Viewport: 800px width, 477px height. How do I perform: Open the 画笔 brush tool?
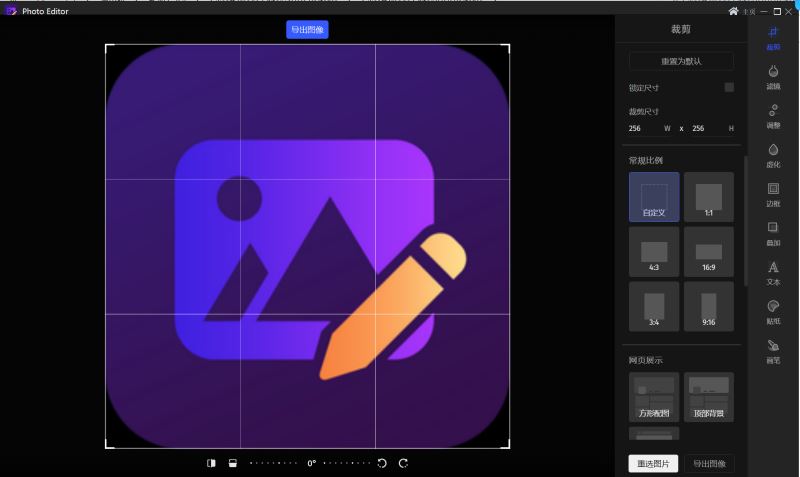coord(773,352)
